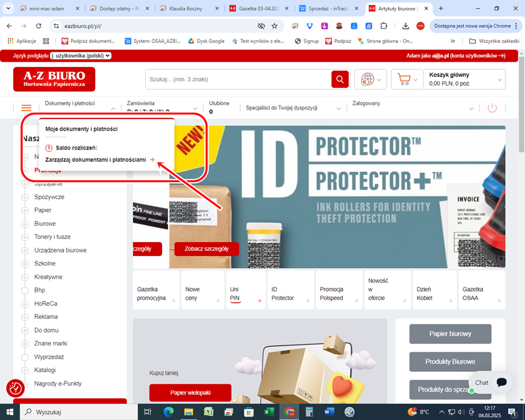This screenshot has width=525, height=420.
Task: Open the Windows notification center icon
Action: click(x=512, y=412)
